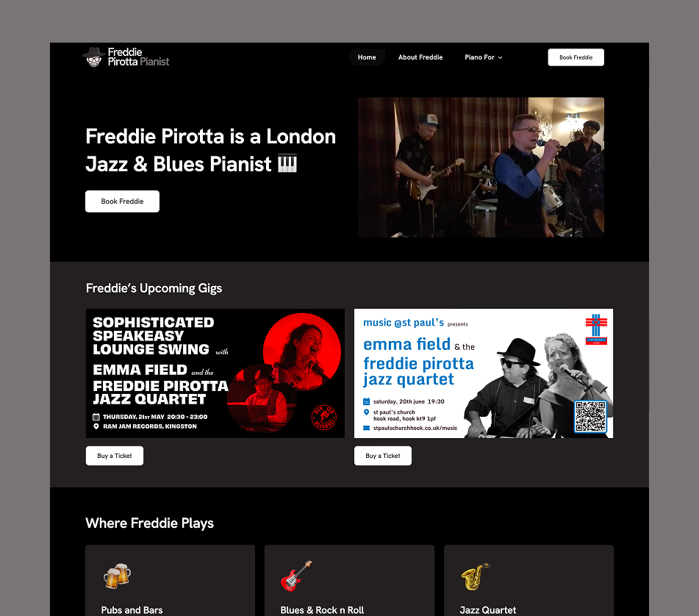Buy a Ticket for Ram Jam Records gig
The width and height of the screenshot is (699, 616).
point(115,456)
